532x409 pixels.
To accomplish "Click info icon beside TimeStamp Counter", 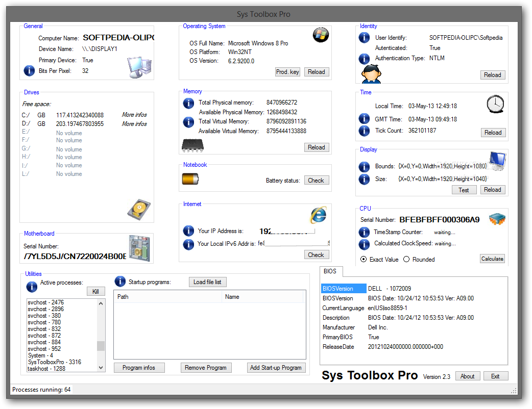I will click(364, 232).
